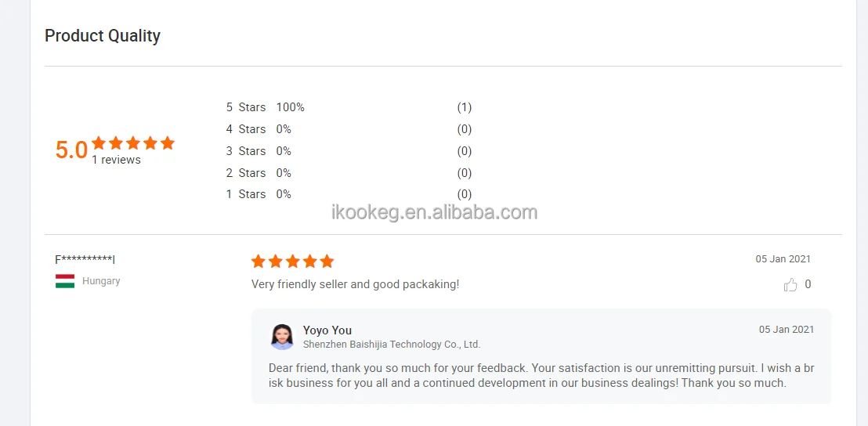Filter reviews by 4 Stars
This screenshot has height=426, width=868.
[246, 129]
